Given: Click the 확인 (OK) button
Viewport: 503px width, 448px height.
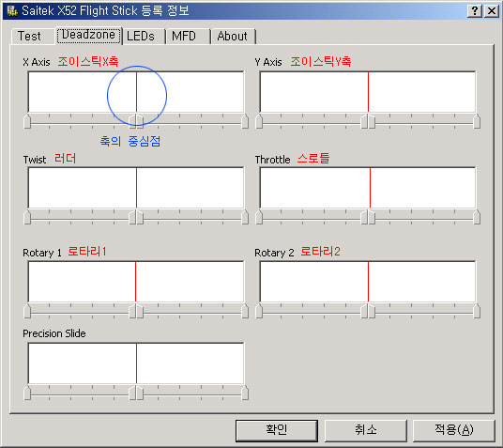Looking at the screenshot, I should (x=277, y=430).
